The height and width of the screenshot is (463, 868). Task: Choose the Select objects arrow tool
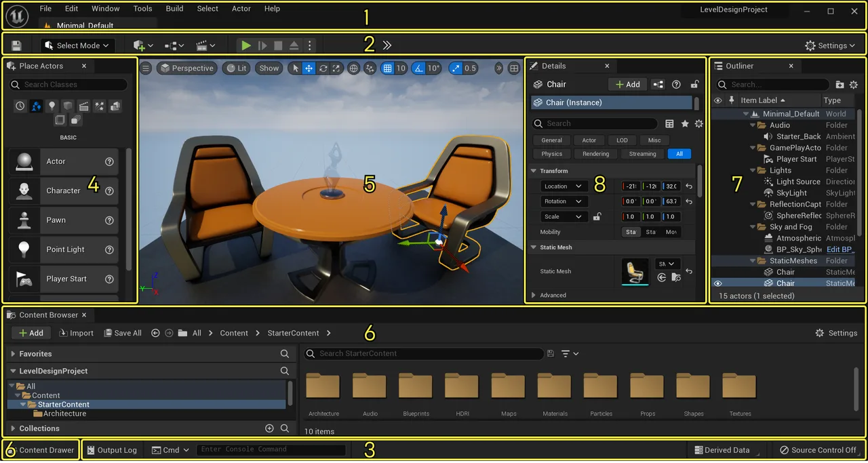coord(294,68)
